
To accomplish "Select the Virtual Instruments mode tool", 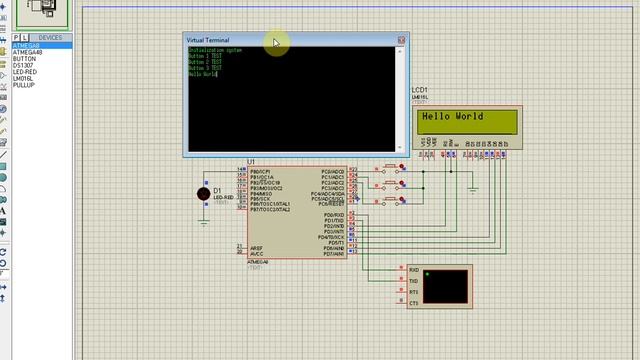I will (2, 142).
